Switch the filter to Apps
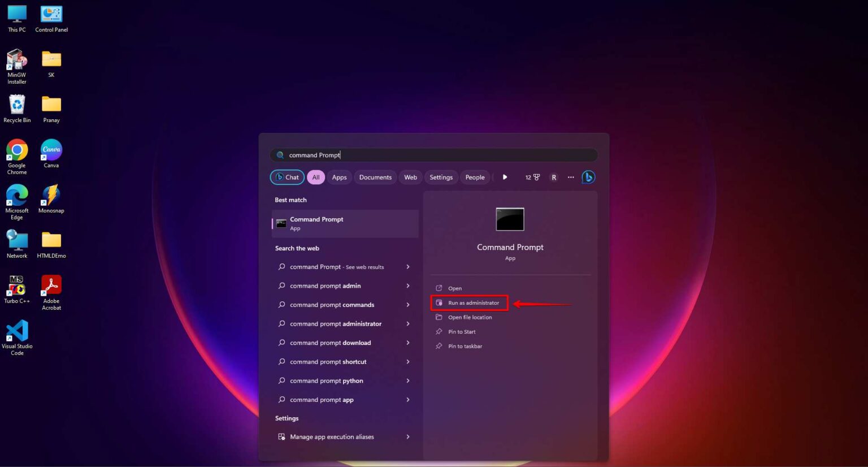The image size is (868, 467). click(x=339, y=177)
